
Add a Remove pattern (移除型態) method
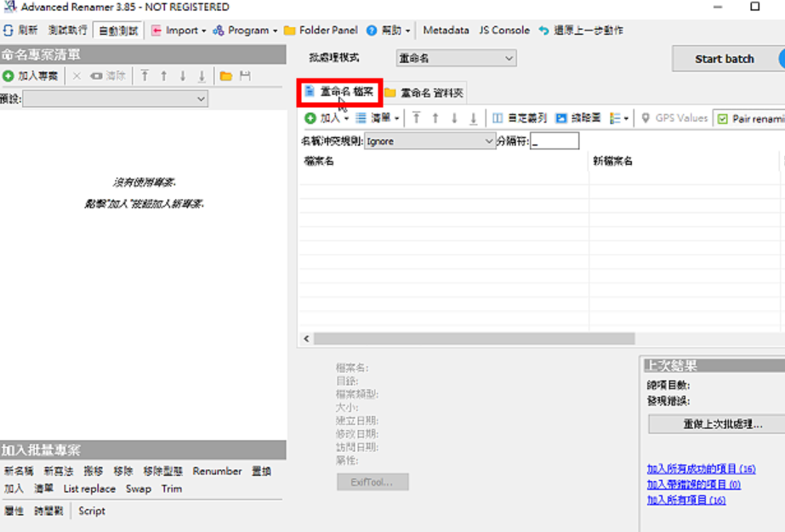[x=162, y=472]
